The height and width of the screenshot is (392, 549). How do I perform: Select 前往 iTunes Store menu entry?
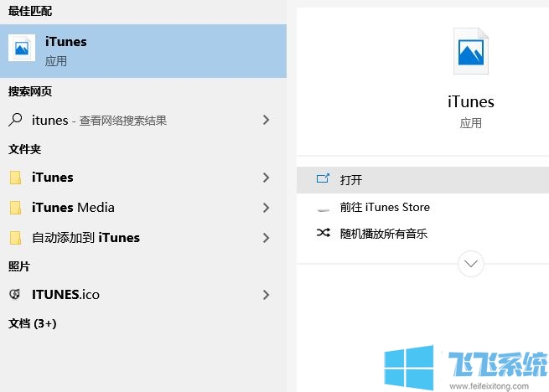click(385, 208)
